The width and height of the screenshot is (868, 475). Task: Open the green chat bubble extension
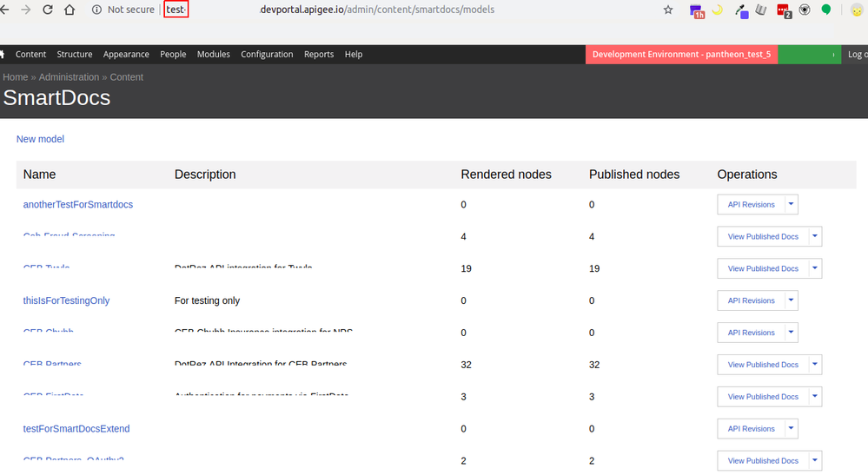(x=826, y=10)
